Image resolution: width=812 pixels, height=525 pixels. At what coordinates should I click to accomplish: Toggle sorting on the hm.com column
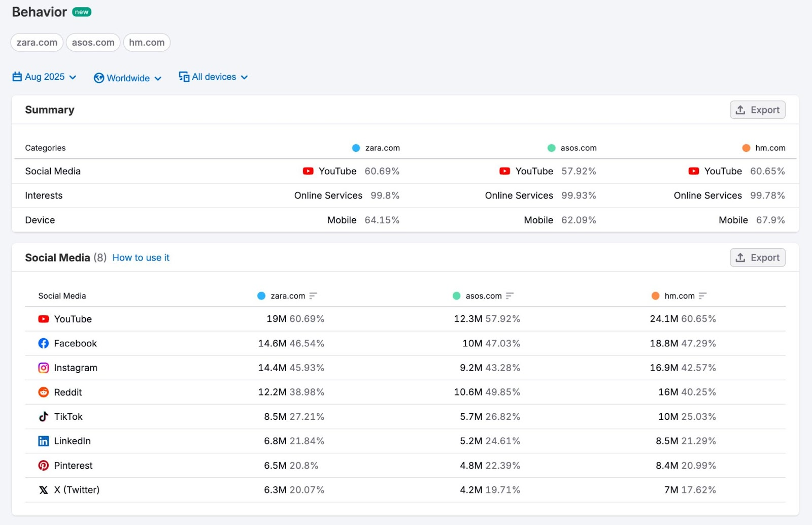703,296
